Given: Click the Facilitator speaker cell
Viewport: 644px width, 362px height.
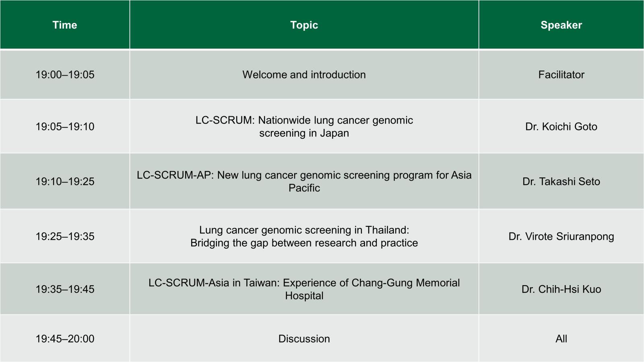Looking at the screenshot, I should [x=561, y=74].
